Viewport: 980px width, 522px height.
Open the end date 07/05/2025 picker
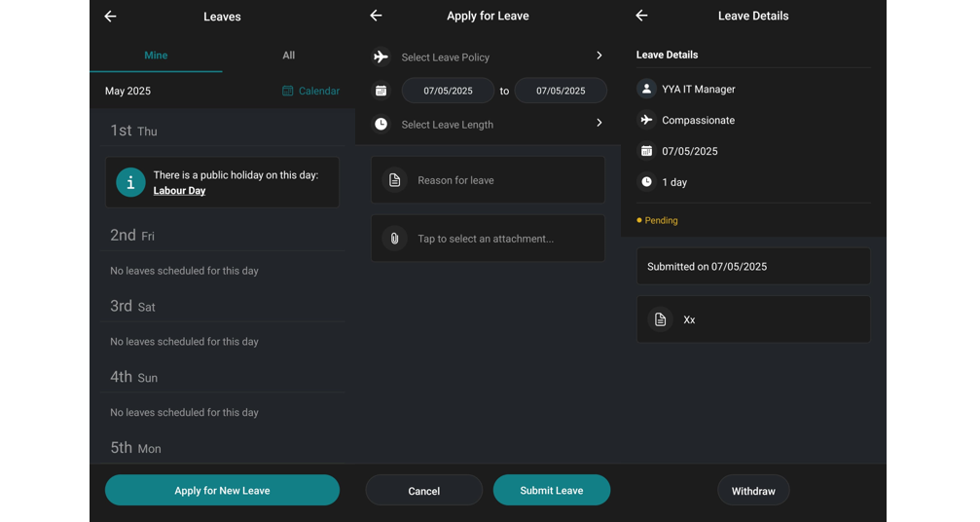coord(561,91)
